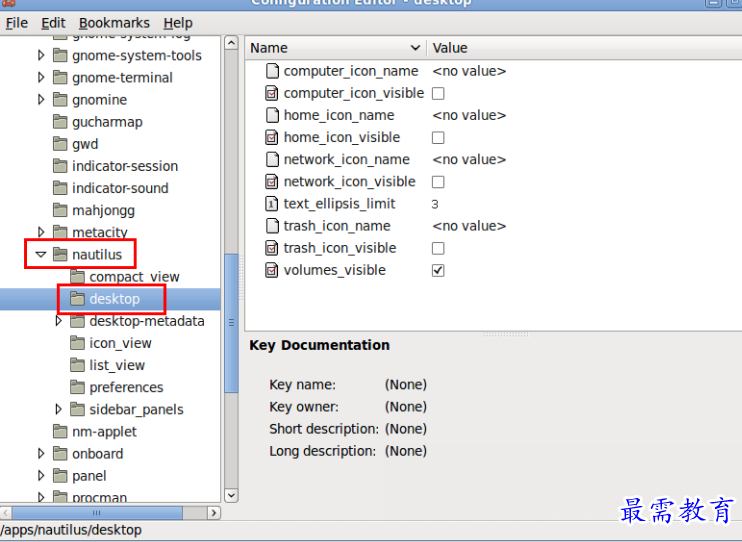Click the gucharmap folder icon

coord(60,122)
